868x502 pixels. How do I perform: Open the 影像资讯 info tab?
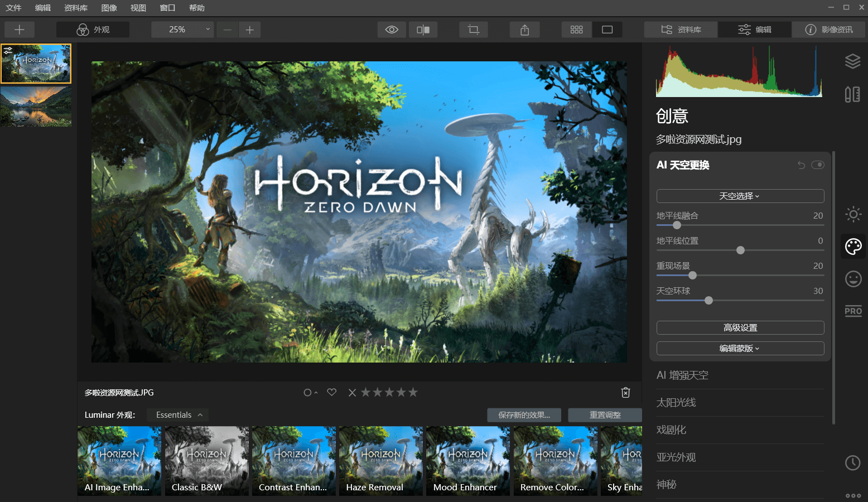pos(828,30)
